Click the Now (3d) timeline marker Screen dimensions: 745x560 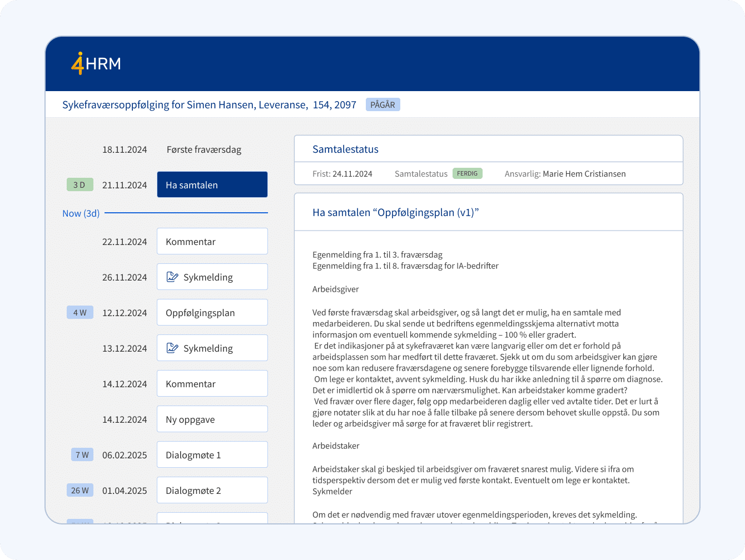(x=81, y=213)
